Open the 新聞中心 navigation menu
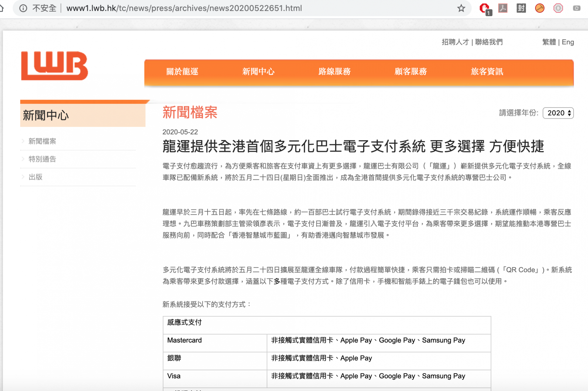588x391 pixels. coord(258,71)
